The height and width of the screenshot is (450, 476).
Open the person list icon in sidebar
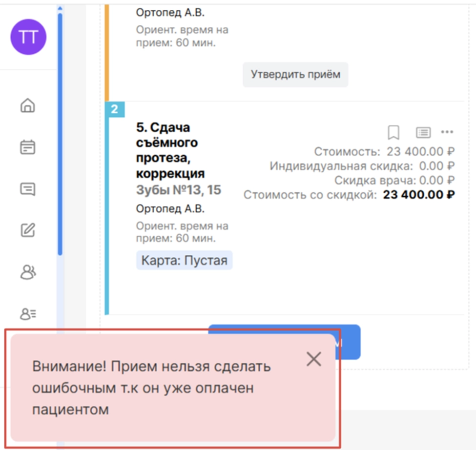pos(28,314)
